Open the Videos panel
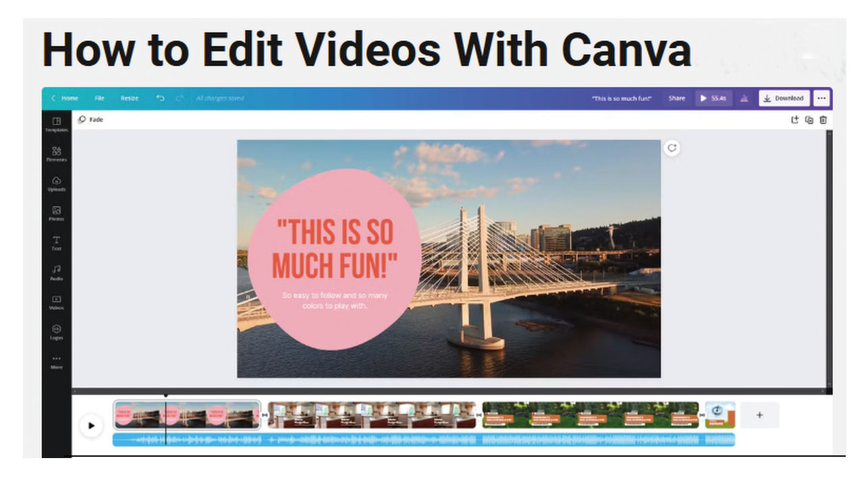The height and width of the screenshot is (479, 868). [57, 302]
